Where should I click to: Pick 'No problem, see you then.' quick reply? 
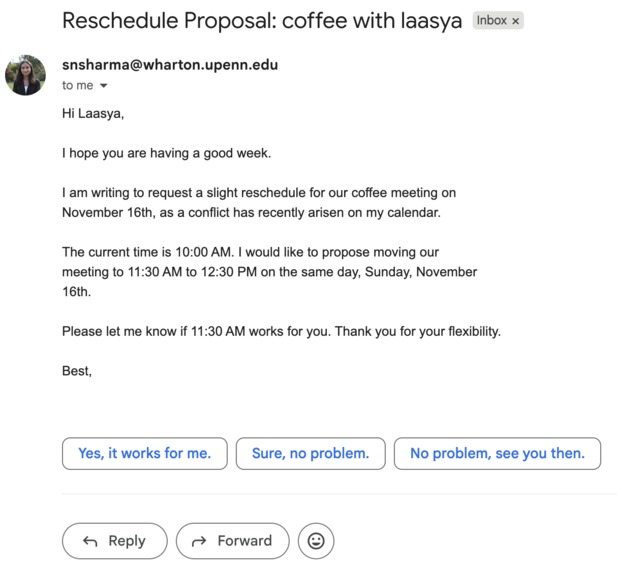coord(497,453)
